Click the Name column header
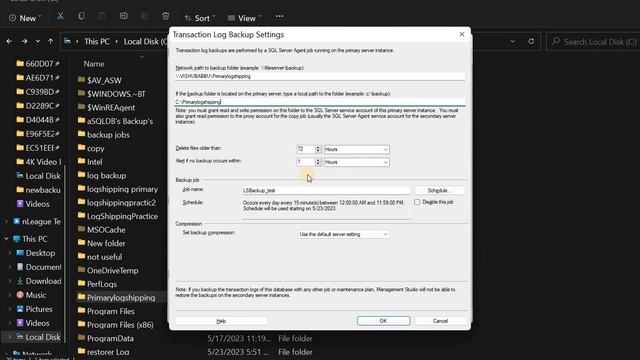Screen dimensions: 640x360 pos(94,64)
